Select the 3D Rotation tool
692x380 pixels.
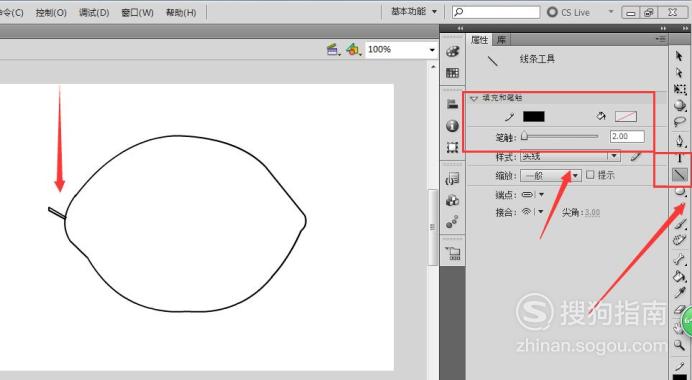(680, 105)
